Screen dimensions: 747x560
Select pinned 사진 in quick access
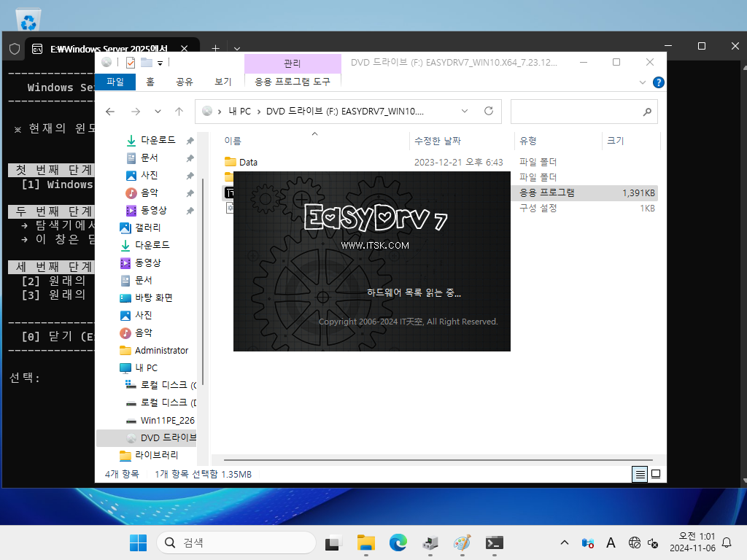click(x=149, y=175)
